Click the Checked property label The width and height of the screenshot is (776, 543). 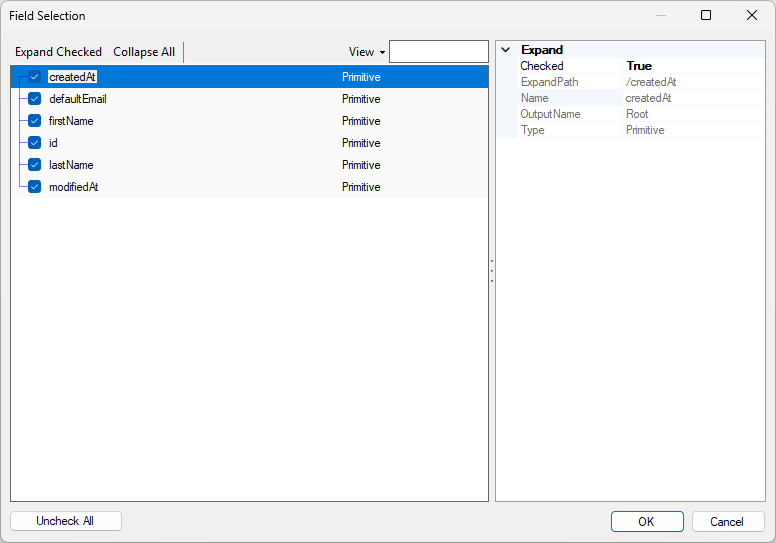tap(542, 66)
